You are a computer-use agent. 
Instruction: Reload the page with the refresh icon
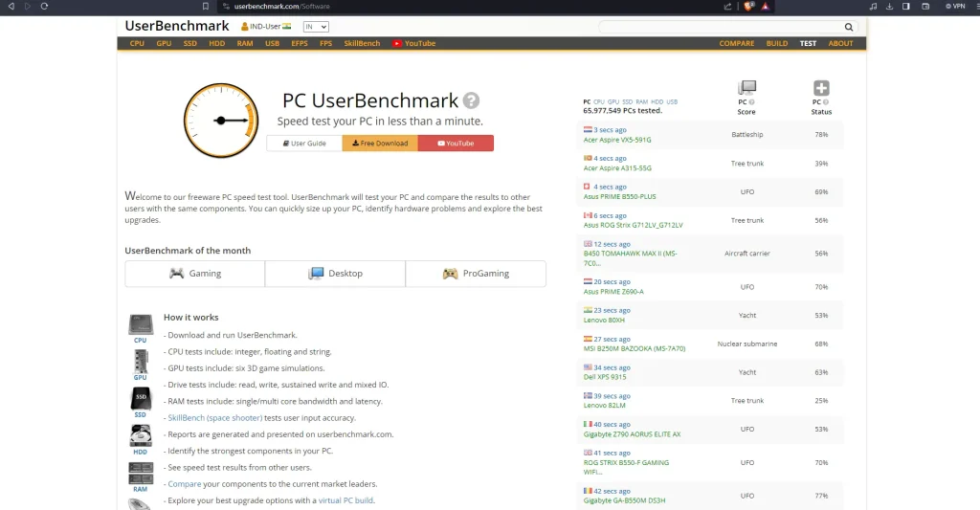tap(44, 7)
